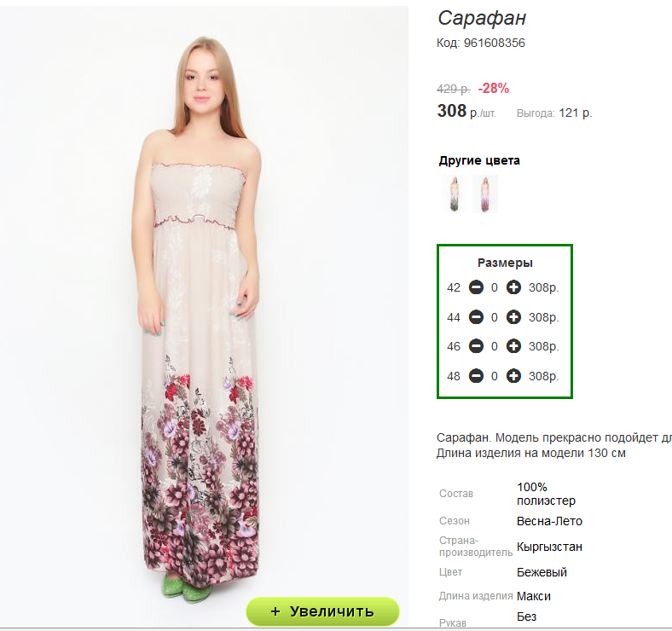Decrease quantity for size 42
Image resolution: width=672 pixels, height=631 pixels.
tap(476, 288)
